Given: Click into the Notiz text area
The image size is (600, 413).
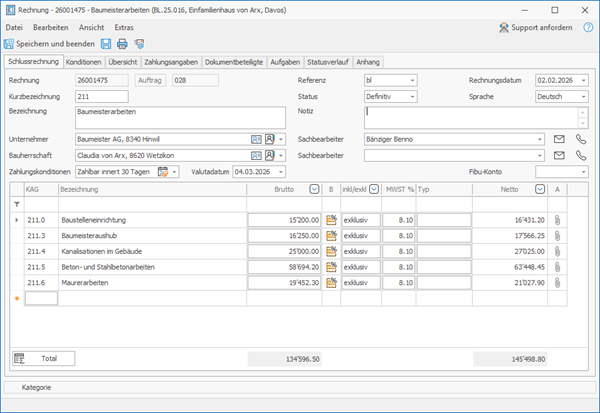Looking at the screenshot, I should pos(471,118).
